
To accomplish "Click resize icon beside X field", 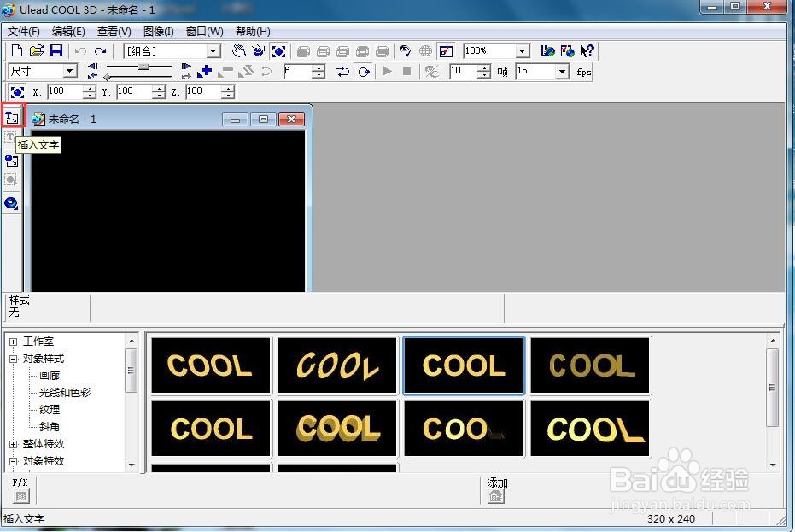I will pyautogui.click(x=17, y=92).
